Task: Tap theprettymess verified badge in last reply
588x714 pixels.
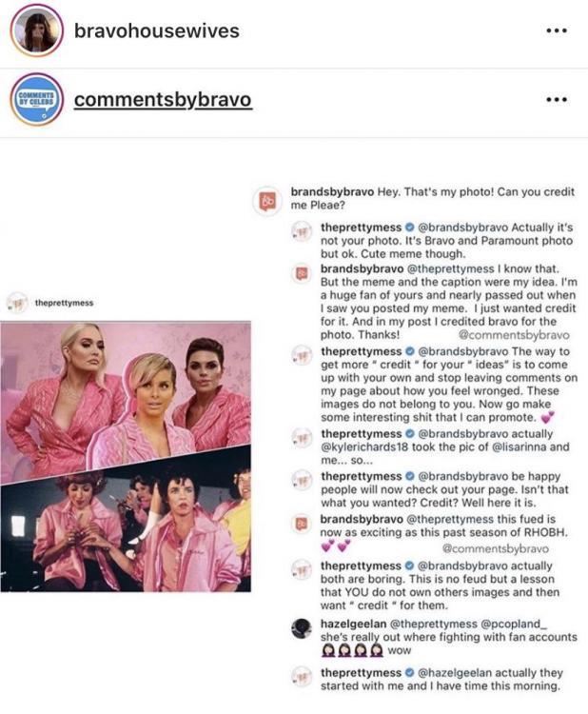Action: pos(409,672)
